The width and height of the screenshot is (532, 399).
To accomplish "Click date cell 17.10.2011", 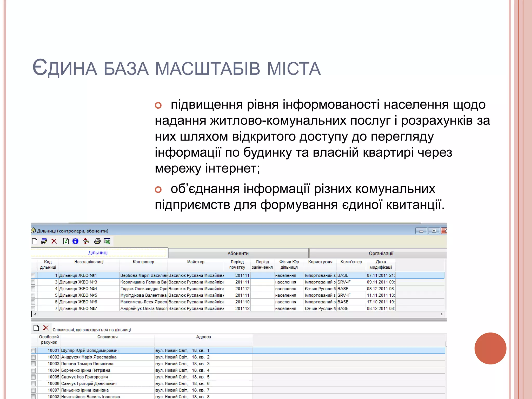I will [x=381, y=302].
